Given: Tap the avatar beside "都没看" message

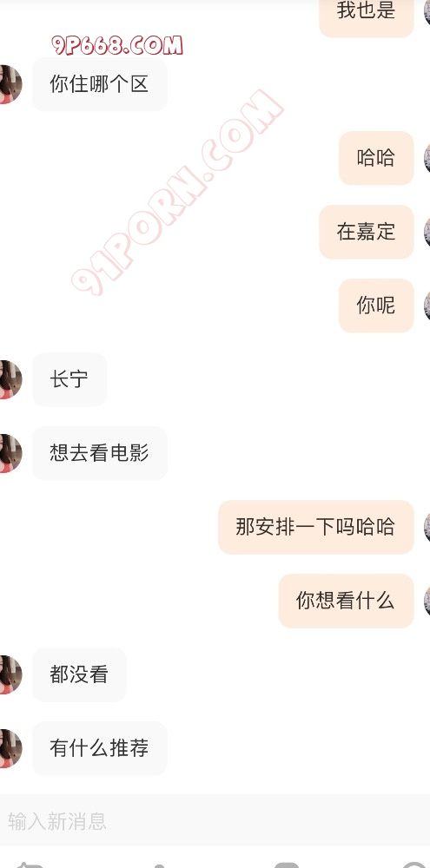Looking at the screenshot, I should (x=10, y=674).
